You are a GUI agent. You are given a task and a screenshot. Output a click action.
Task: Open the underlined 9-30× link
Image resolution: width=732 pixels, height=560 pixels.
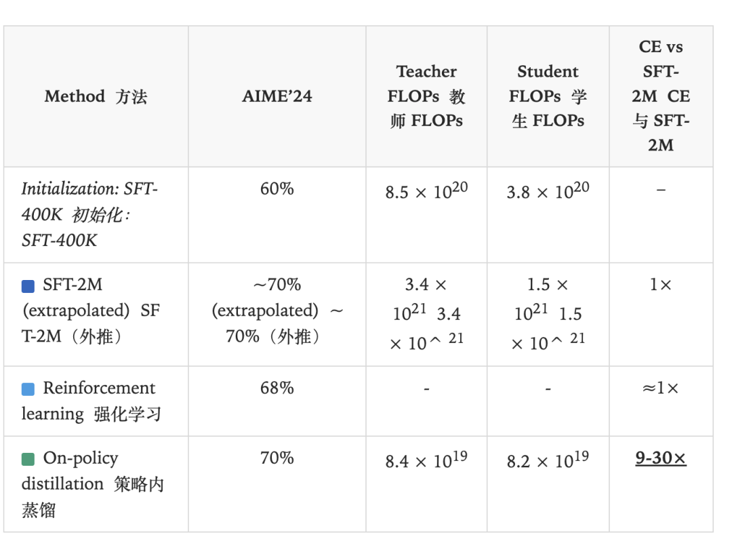661,458
